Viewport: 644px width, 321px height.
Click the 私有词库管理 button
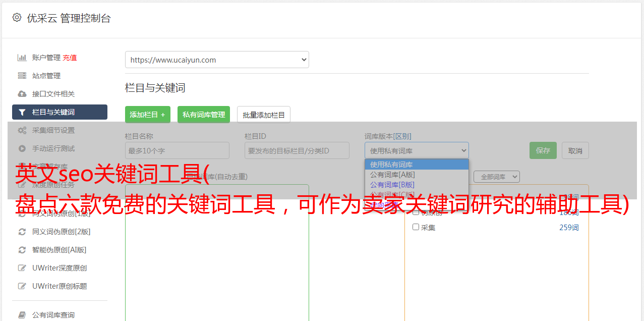(x=204, y=115)
